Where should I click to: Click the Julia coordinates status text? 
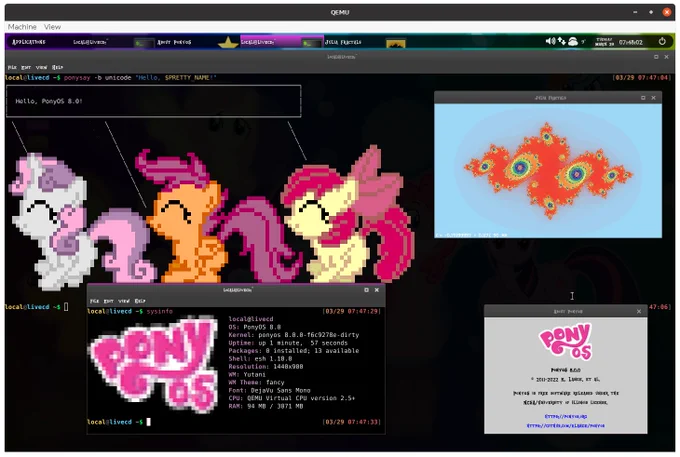point(471,235)
